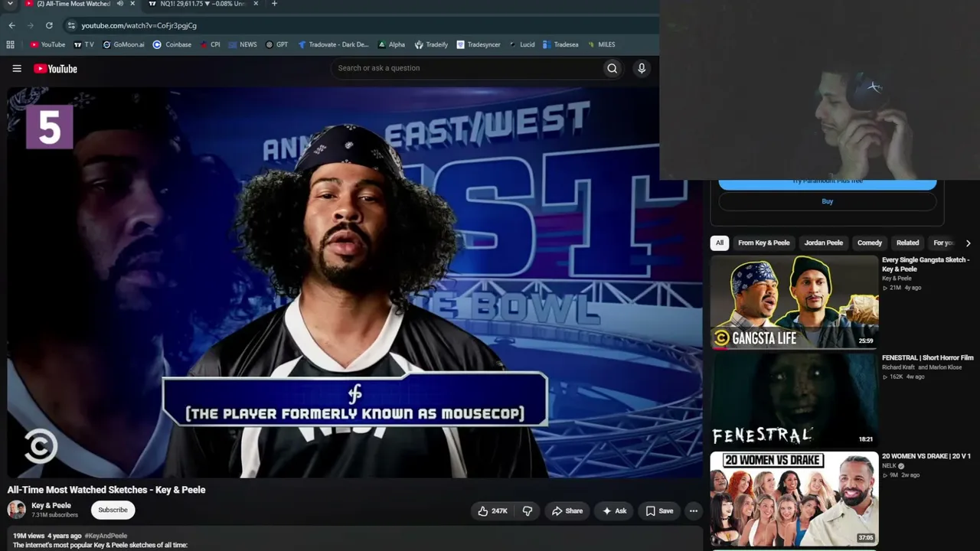Open more actions three-dot menu
Viewport: 980px width, 551px height.
694,511
